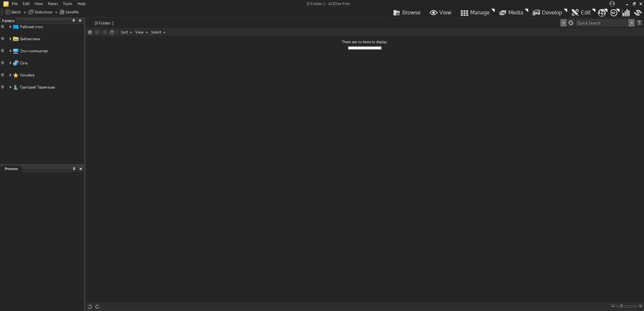Viewport: 644px width, 311px height.
Task: Close the Preview pane
Action: [x=81, y=169]
